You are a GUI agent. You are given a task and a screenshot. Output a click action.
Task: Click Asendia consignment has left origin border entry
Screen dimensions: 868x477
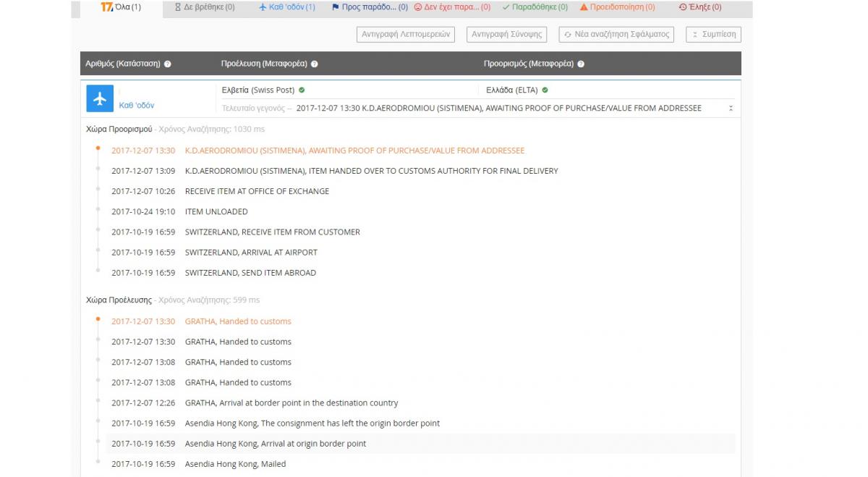pos(312,423)
